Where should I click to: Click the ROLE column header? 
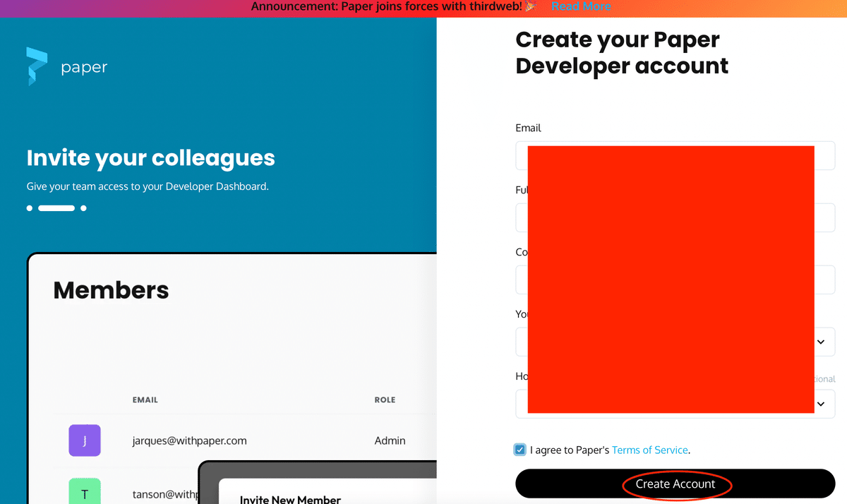point(385,400)
